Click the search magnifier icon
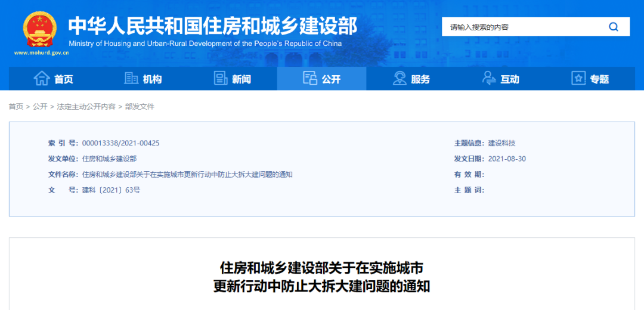The width and height of the screenshot is (644, 310). tap(613, 27)
